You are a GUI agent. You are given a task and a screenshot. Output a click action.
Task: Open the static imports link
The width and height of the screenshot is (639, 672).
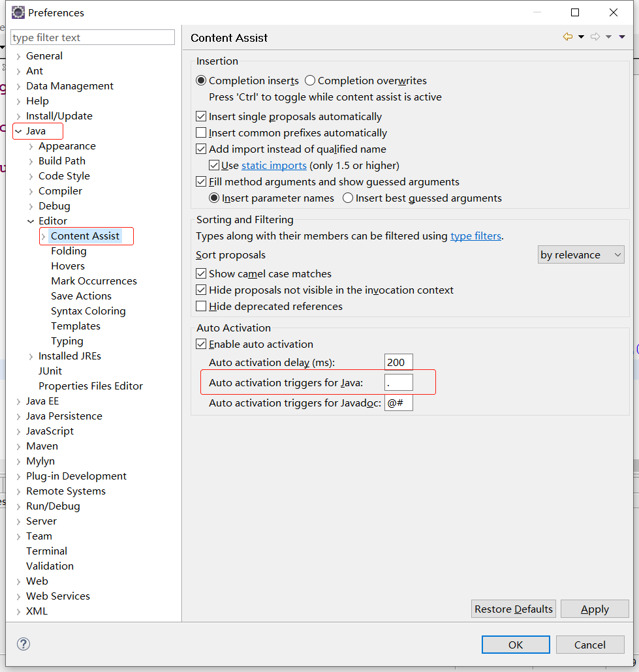[274, 166]
